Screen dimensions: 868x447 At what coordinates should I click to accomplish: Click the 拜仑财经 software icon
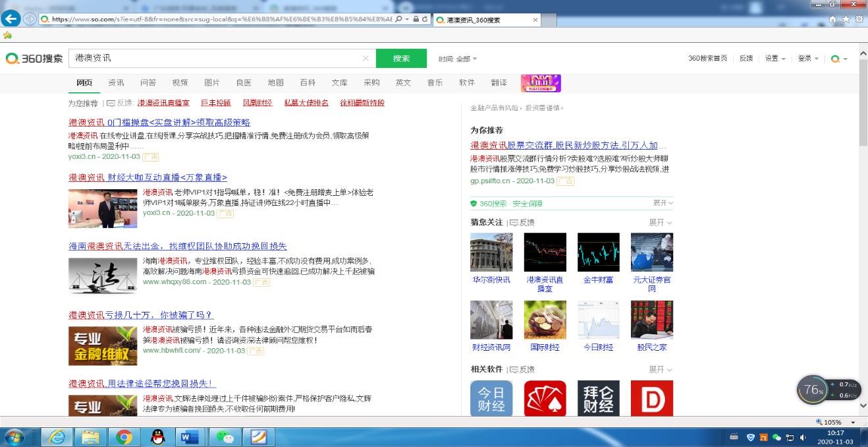pos(599,398)
